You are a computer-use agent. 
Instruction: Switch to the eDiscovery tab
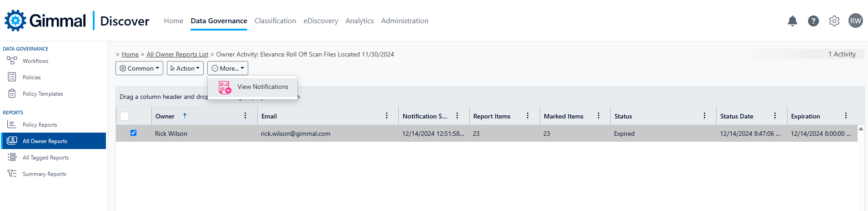click(321, 21)
